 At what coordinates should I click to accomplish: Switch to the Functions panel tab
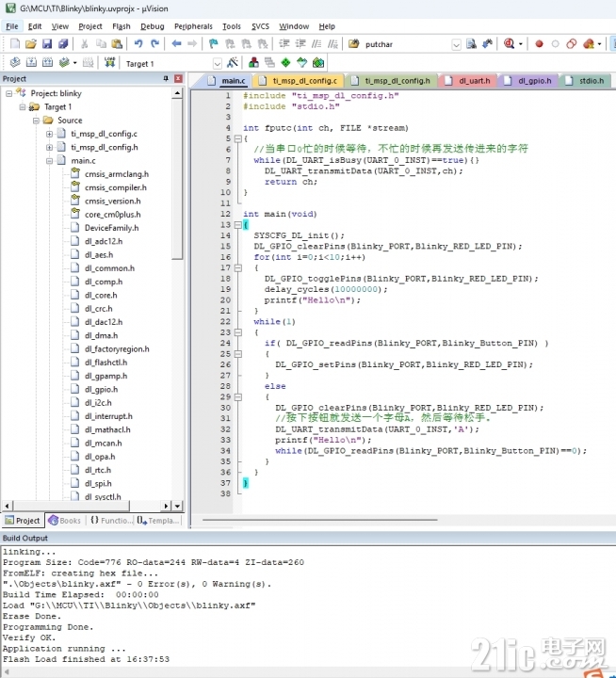click(111, 521)
